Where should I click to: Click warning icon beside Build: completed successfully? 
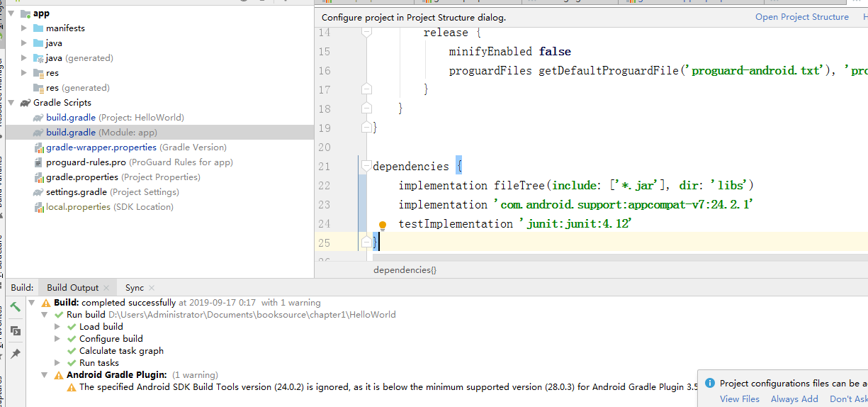click(x=46, y=303)
